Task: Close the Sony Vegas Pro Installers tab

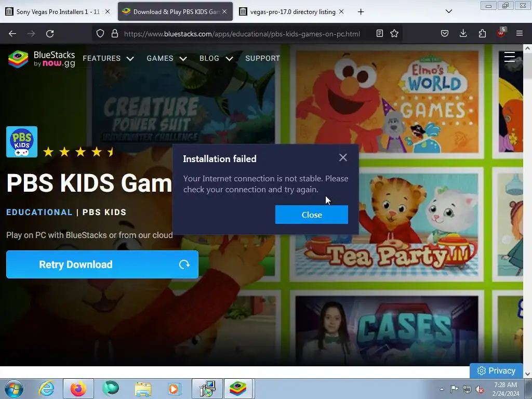Action: pyautogui.click(x=108, y=11)
